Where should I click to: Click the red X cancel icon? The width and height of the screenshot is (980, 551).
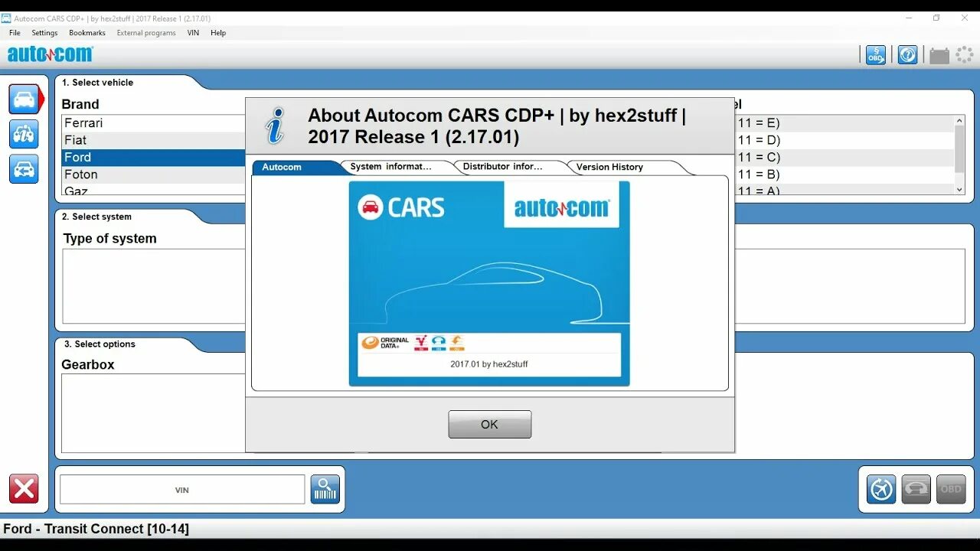click(24, 488)
